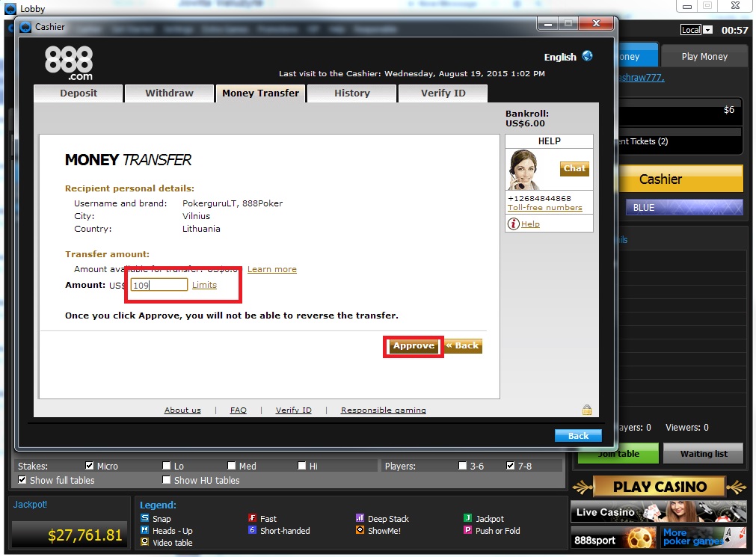Click the Deep Stack legend icon
756x557 pixels.
pos(360,518)
